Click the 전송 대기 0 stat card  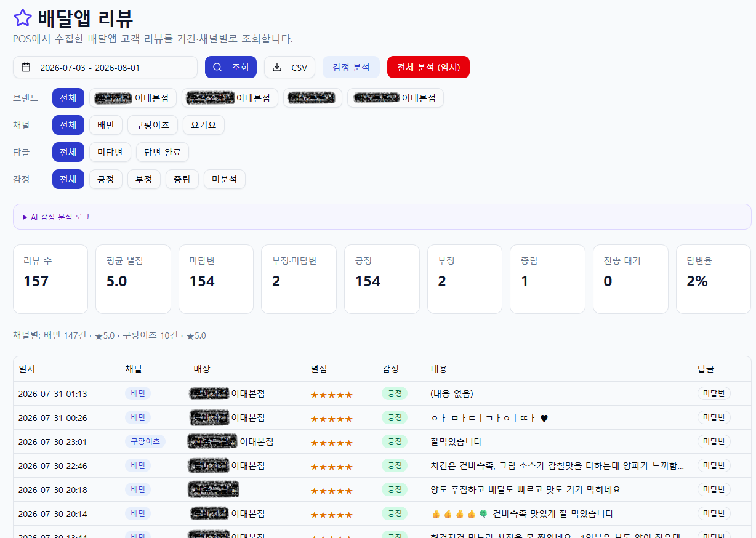pyautogui.click(x=630, y=279)
